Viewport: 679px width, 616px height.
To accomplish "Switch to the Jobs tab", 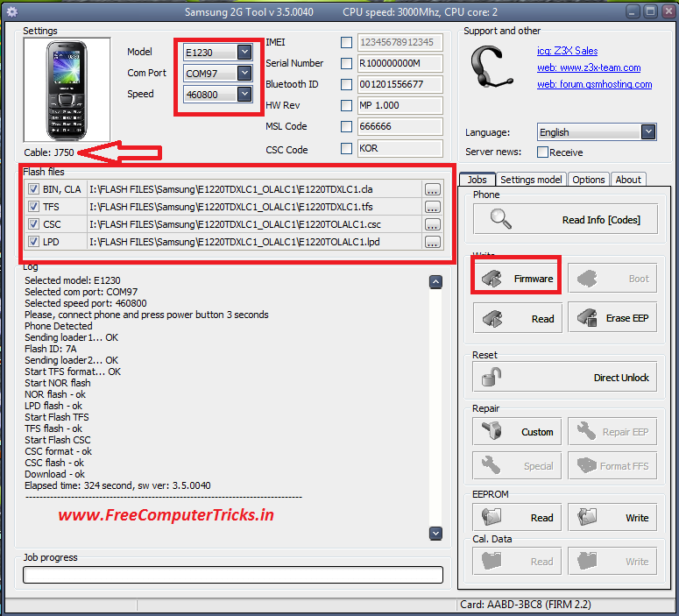I will pyautogui.click(x=477, y=180).
